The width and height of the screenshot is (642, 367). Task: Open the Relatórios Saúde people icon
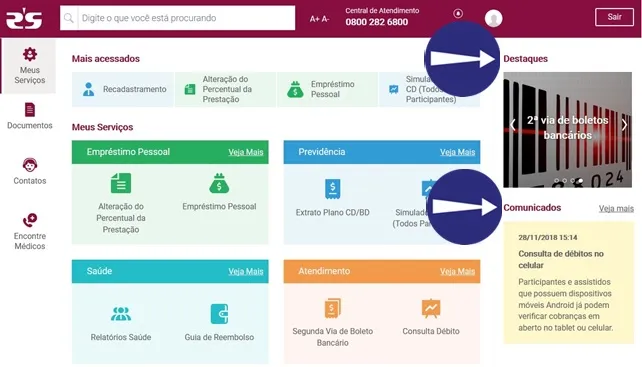pyautogui.click(x=121, y=314)
